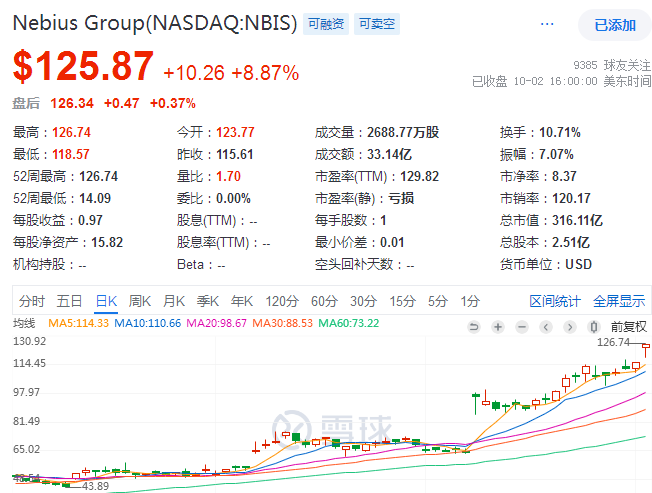Screen dimensions: 652x493
Task: Click the $125.87 current price
Action: pyautogui.click(x=83, y=66)
